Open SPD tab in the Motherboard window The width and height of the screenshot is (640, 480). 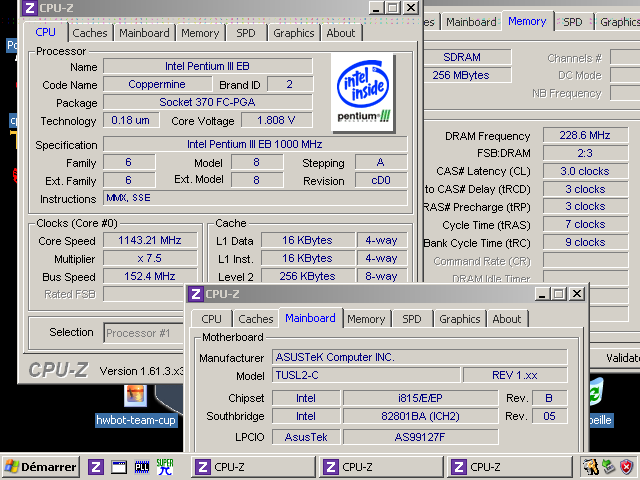[412, 319]
